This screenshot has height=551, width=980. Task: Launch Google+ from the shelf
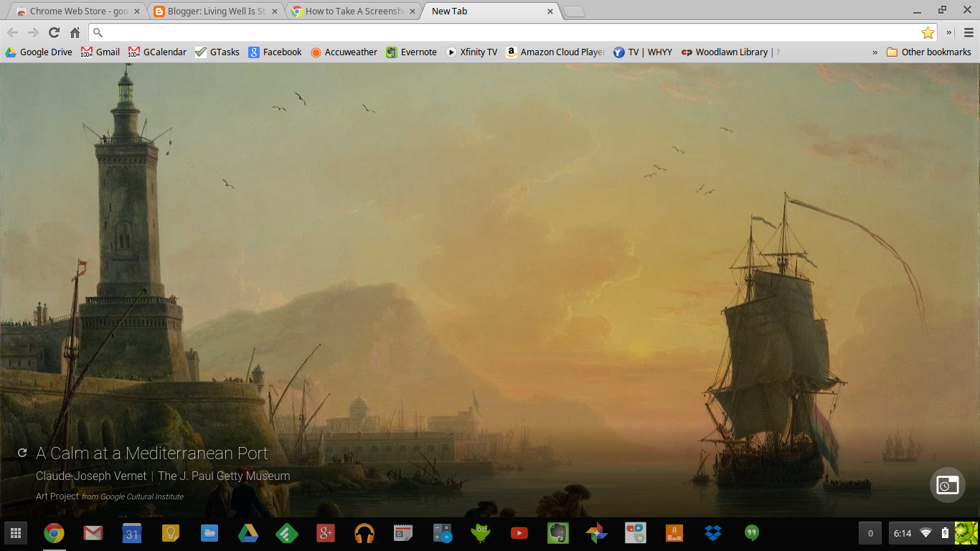326,533
